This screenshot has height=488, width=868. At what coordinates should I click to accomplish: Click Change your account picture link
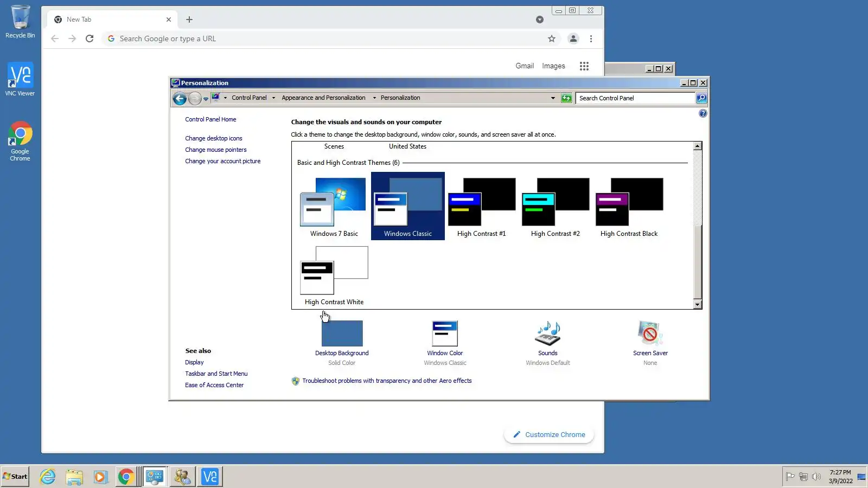click(223, 162)
